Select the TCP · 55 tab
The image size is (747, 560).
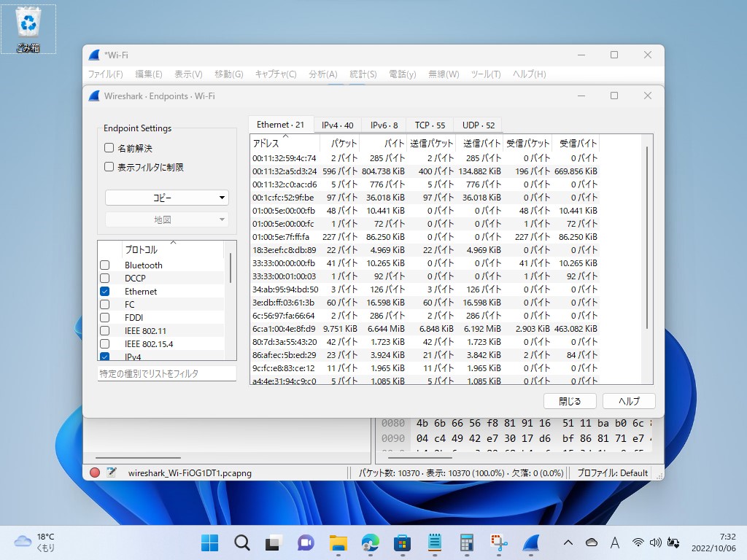point(430,125)
